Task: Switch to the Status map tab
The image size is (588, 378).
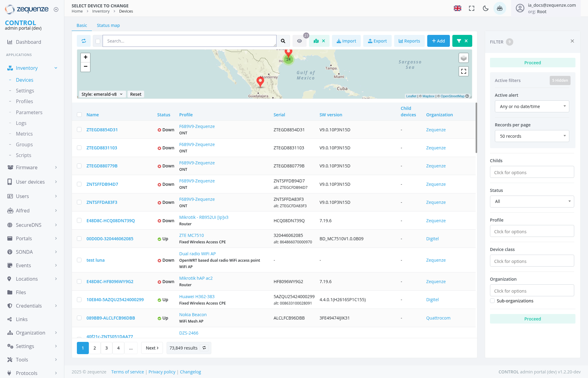Action: pos(108,25)
